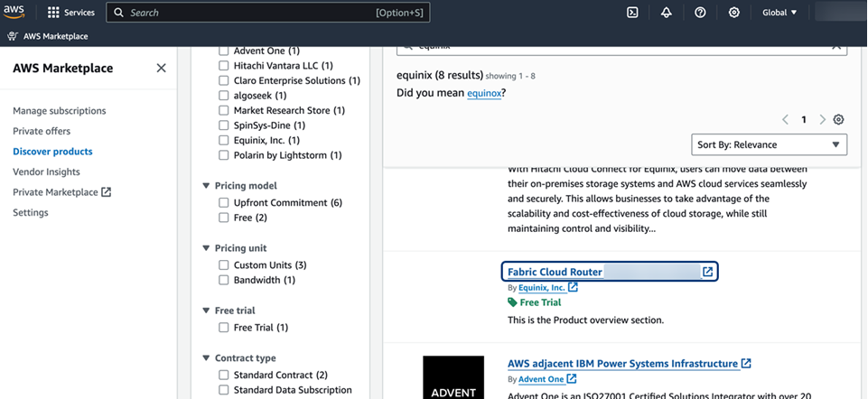Check the Custom Units filter
868x399 pixels.
point(224,265)
